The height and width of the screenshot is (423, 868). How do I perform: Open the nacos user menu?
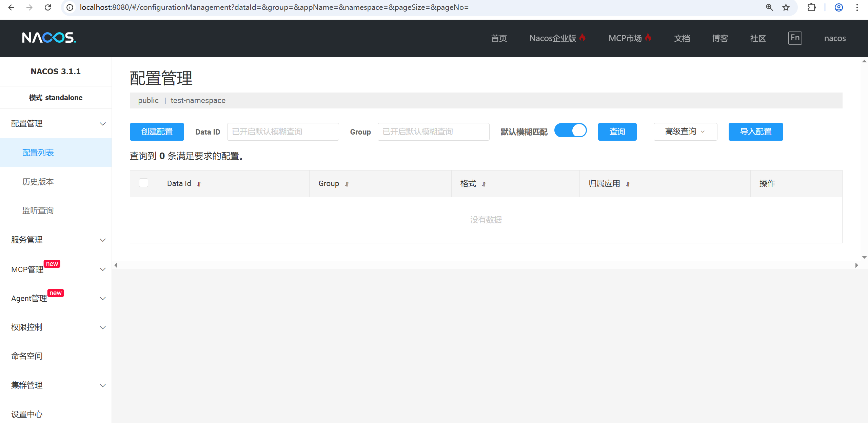point(835,38)
